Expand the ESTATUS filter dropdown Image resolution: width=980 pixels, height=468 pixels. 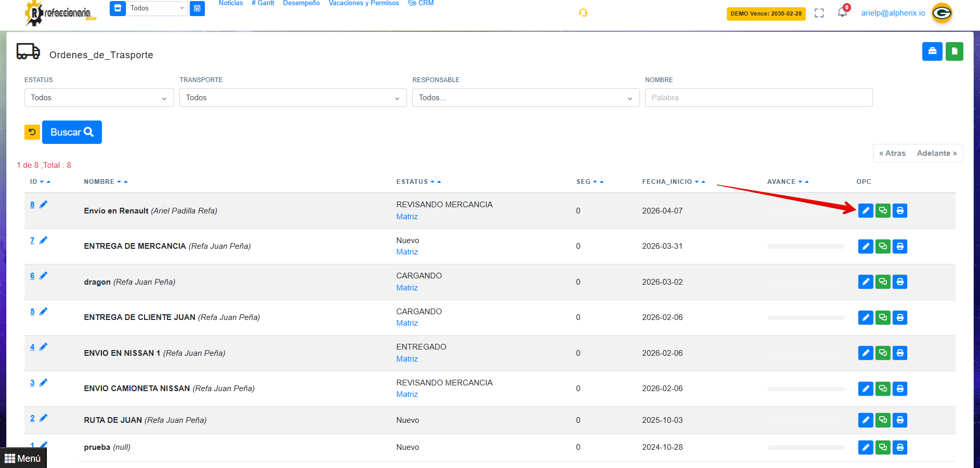point(99,98)
